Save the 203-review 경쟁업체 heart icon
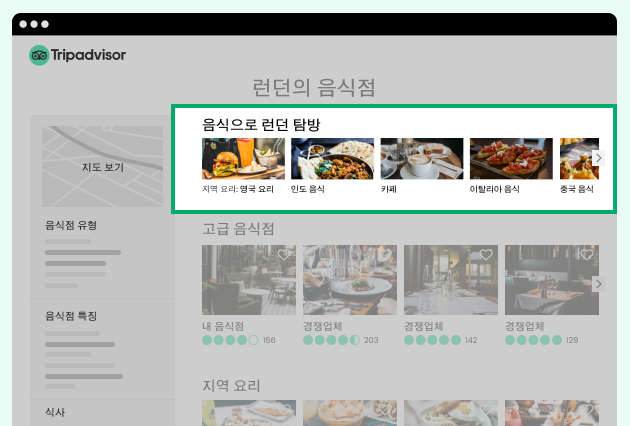Viewport: 630px width, 426px height. (x=385, y=254)
